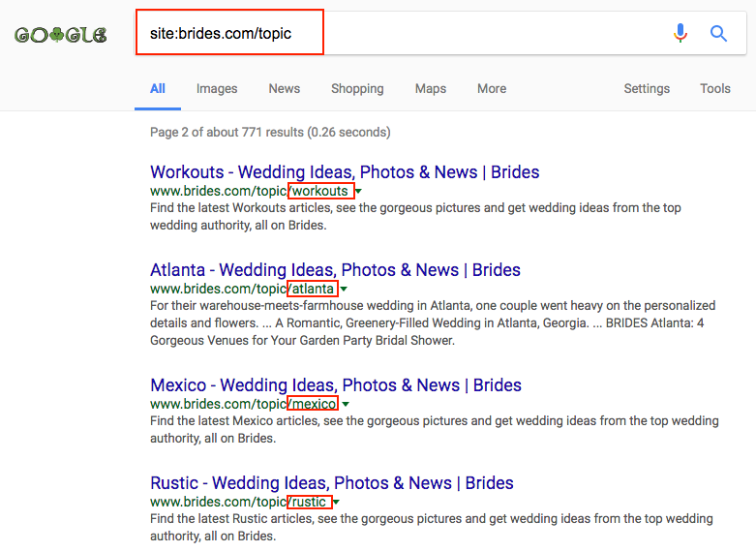Expand dropdown arrow beside topic/workouts URL

tap(358, 192)
